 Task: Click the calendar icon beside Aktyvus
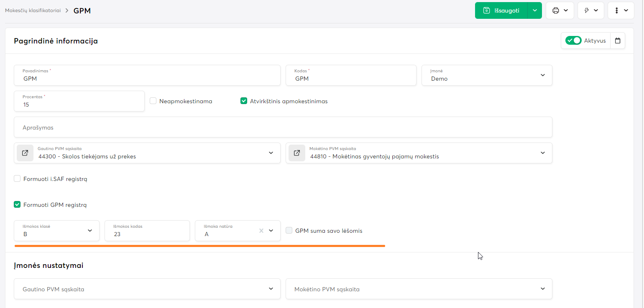(618, 41)
